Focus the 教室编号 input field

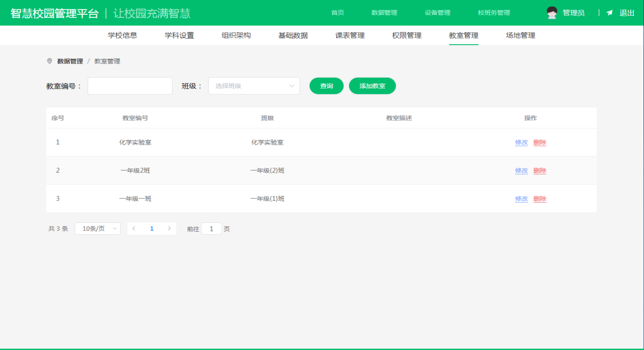130,86
